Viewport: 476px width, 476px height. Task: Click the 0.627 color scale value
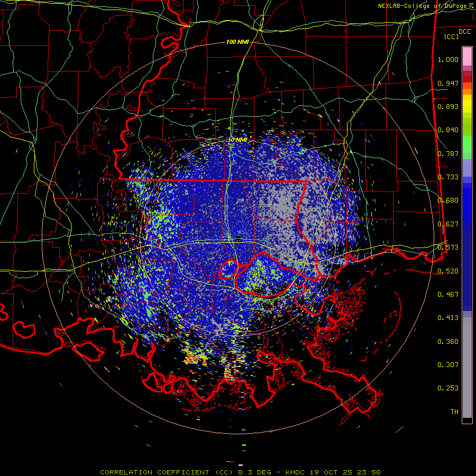pos(448,224)
